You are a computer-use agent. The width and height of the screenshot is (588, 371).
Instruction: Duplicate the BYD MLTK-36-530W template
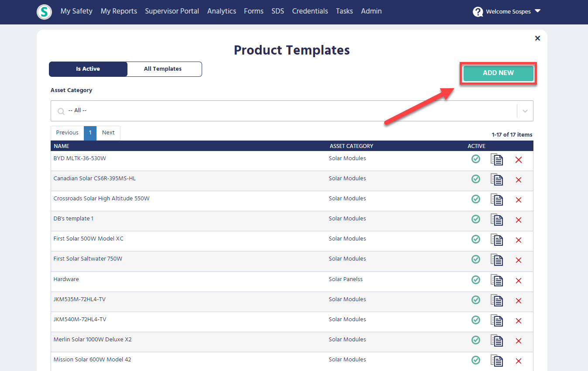pos(497,159)
